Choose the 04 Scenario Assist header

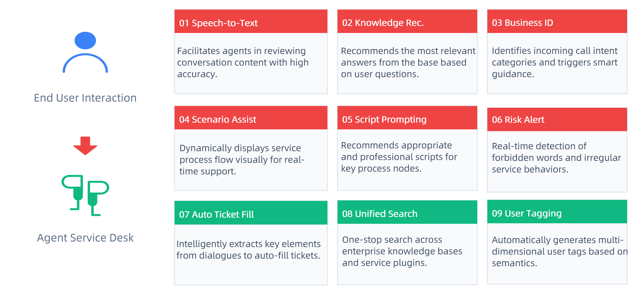click(251, 118)
